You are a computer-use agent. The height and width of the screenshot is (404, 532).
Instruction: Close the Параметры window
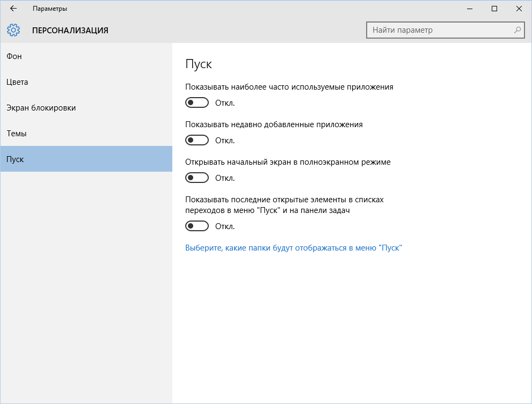pyautogui.click(x=519, y=9)
